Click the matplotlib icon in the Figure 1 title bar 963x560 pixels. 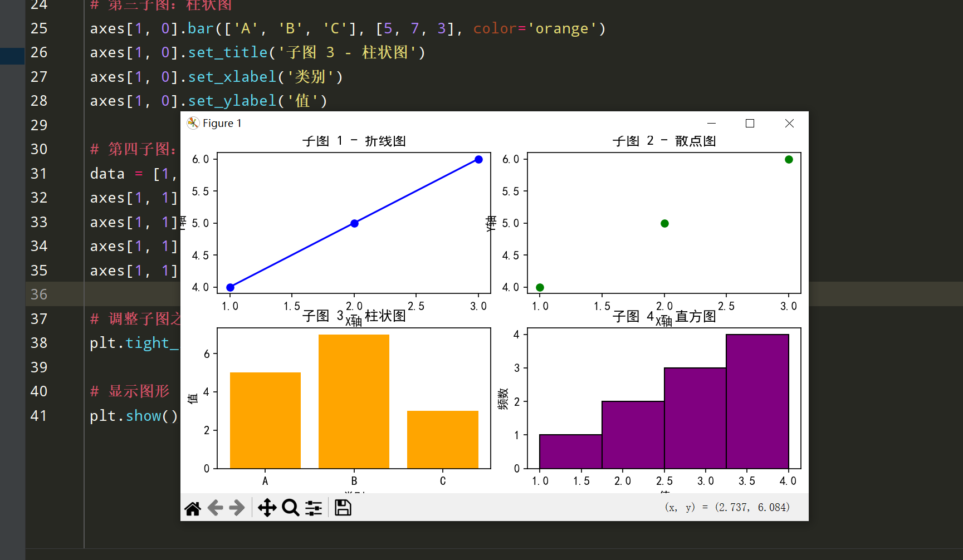[x=193, y=123]
